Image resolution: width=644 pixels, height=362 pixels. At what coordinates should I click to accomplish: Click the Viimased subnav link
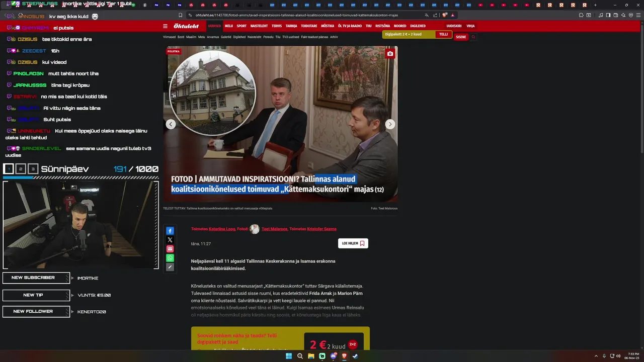tap(169, 37)
